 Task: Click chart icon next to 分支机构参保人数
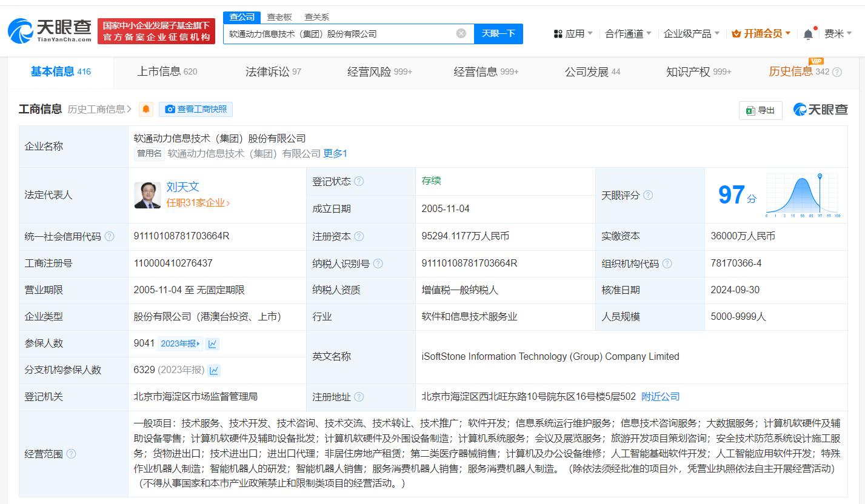(x=214, y=370)
